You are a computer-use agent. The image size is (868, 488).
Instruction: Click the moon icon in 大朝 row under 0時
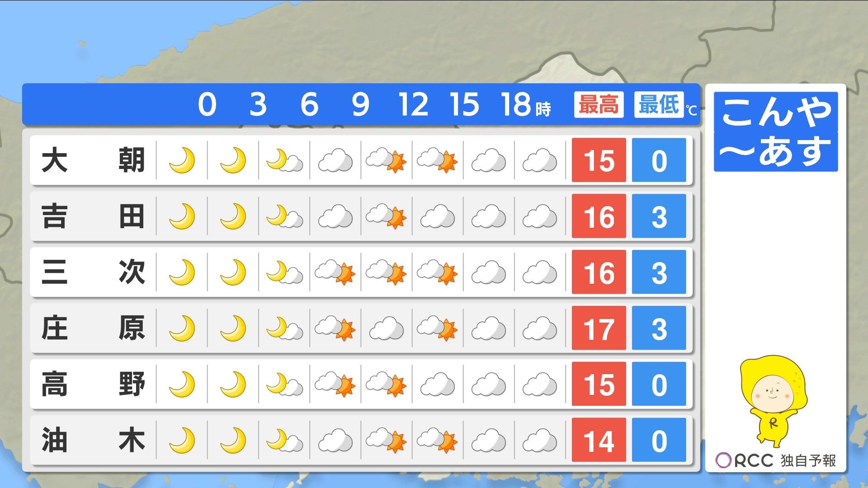(182, 160)
